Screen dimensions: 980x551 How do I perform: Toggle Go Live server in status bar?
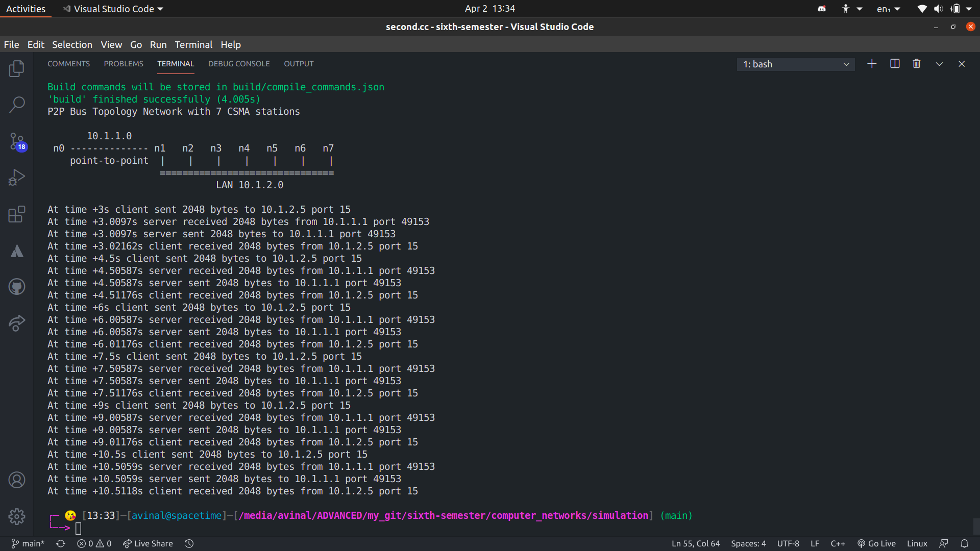click(x=876, y=544)
